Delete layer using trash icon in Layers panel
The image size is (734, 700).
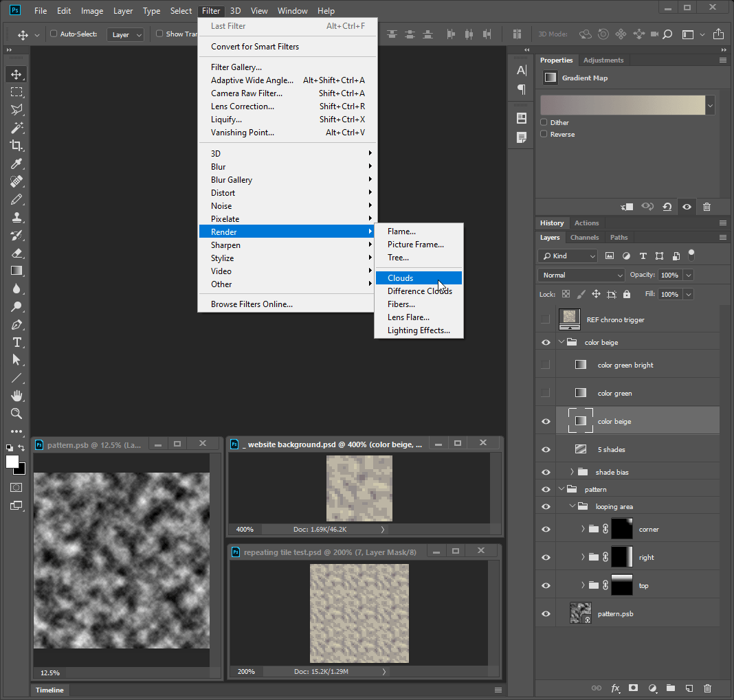pyautogui.click(x=707, y=688)
